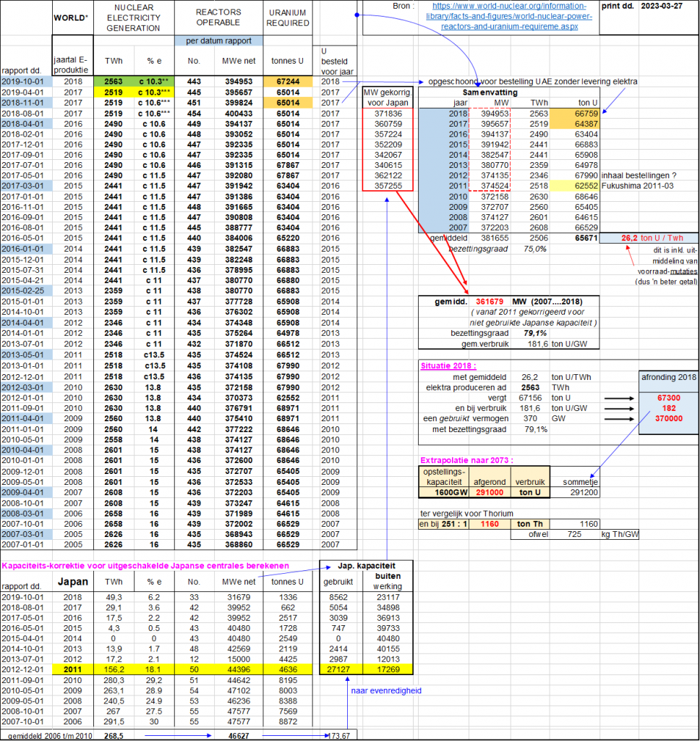Select the 'naar evenredigheid' annotation text
This screenshot has width=700, height=741.
tap(387, 691)
